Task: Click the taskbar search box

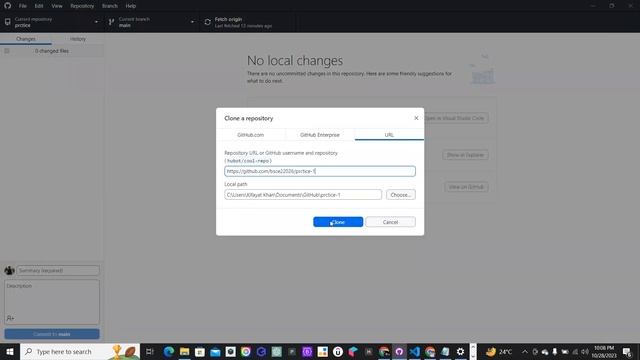Action: point(80,351)
